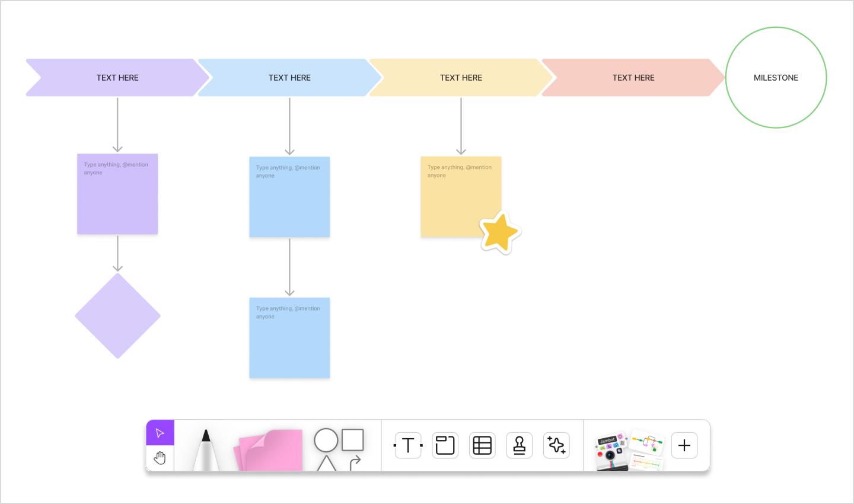Open the AI sparkles tool
Viewport: 854px width, 504px height.
[x=557, y=445]
